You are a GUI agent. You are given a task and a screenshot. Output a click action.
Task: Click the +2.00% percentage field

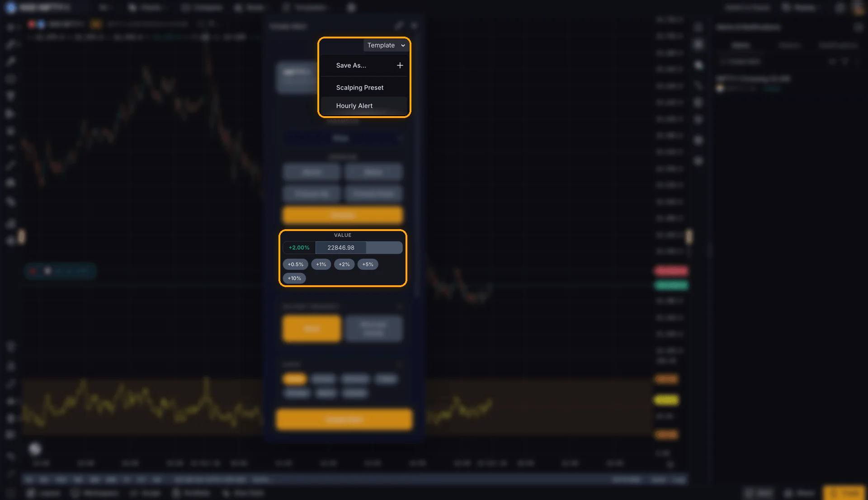(x=299, y=248)
